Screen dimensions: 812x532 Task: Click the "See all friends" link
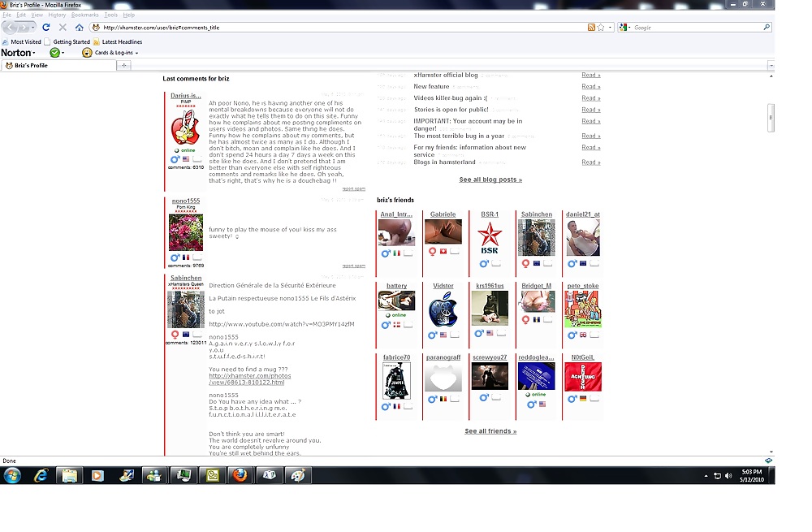point(490,431)
